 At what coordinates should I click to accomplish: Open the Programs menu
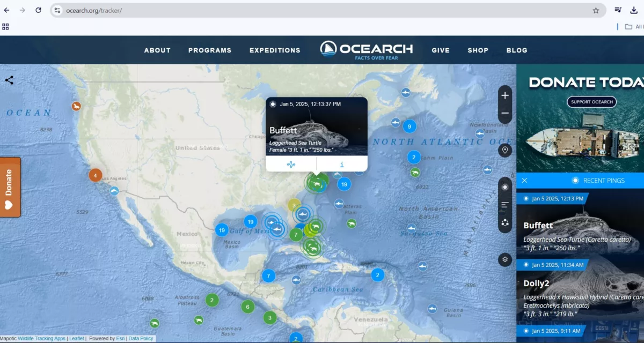click(x=210, y=50)
